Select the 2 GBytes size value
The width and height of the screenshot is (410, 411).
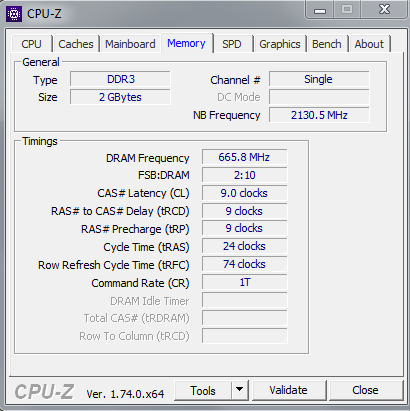pyautogui.click(x=120, y=97)
